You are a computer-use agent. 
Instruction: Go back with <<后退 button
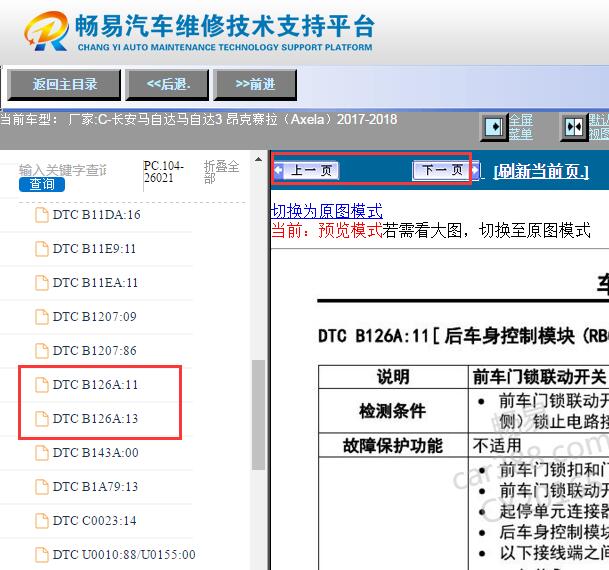(167, 84)
